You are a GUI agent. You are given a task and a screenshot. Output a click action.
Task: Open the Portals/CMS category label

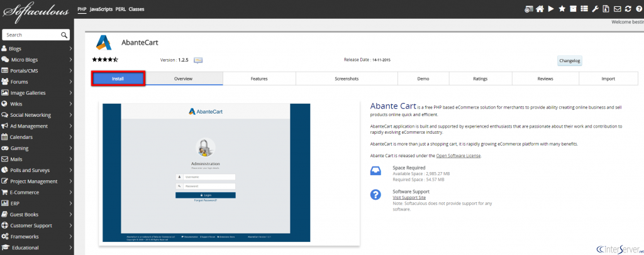tap(25, 70)
